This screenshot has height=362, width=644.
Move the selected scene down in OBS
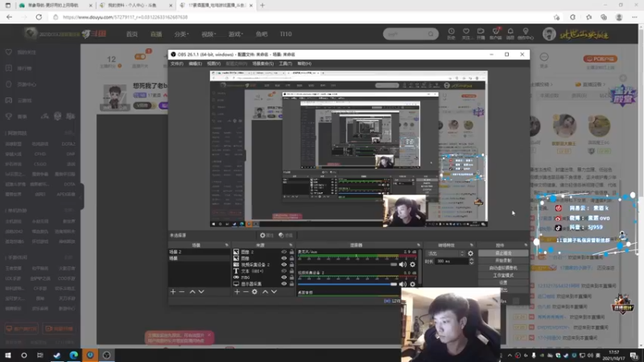[201, 291]
